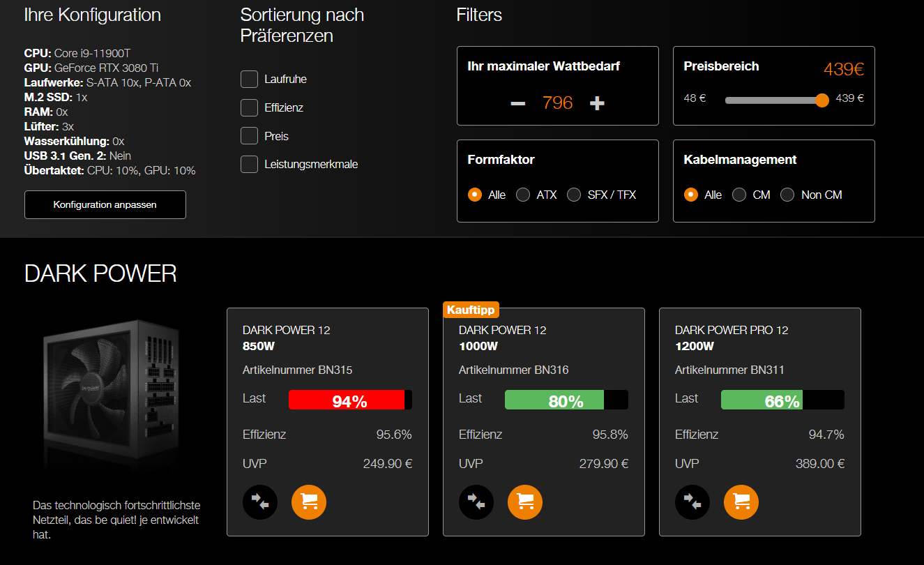The height and width of the screenshot is (565, 924).
Task: Click Artikelnummer BN315 text
Action: [x=298, y=370]
